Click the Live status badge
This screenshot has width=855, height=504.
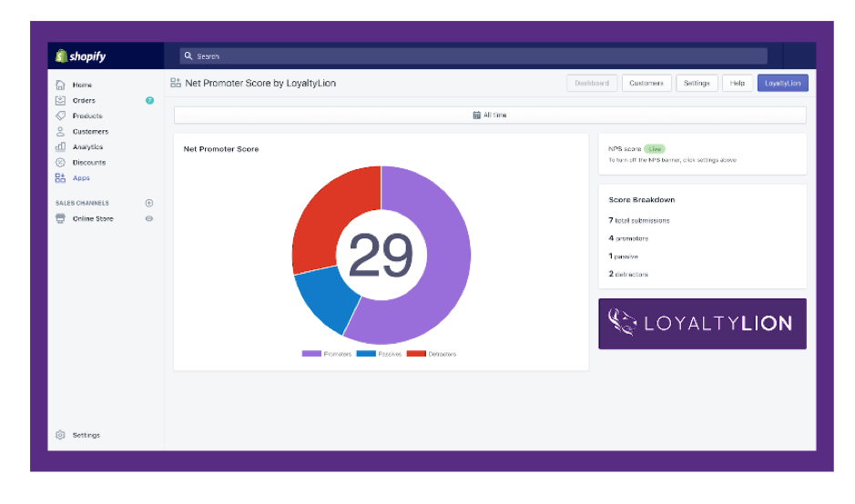coord(655,149)
